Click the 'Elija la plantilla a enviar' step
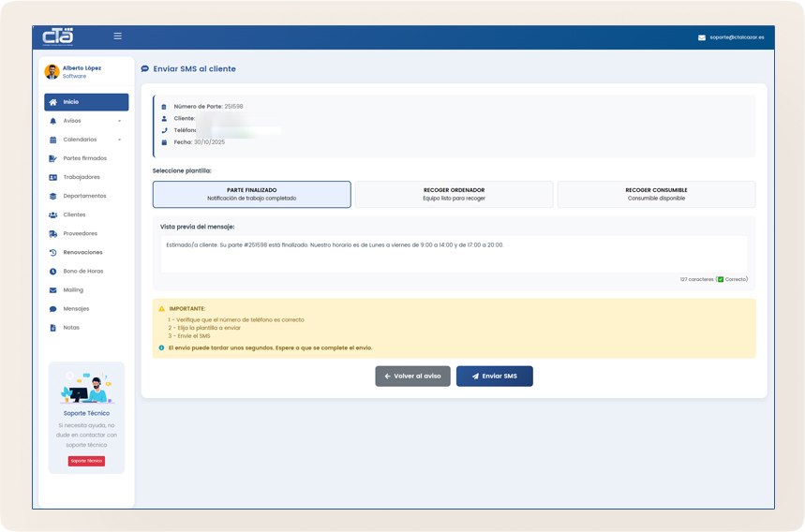The image size is (805, 532). (x=209, y=328)
